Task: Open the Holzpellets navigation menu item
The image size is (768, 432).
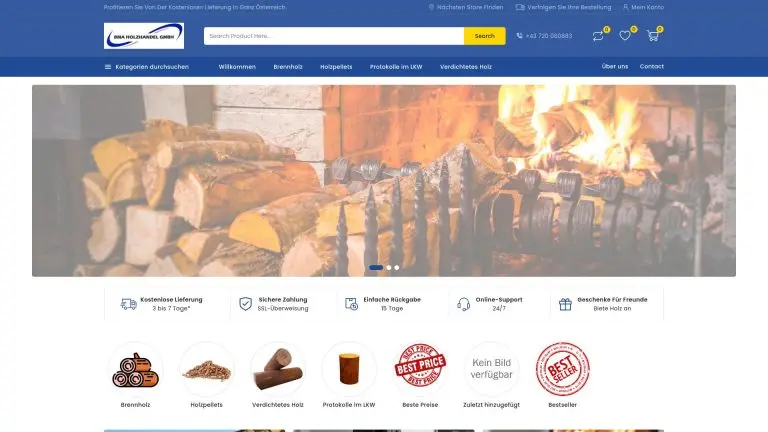Action: pos(336,67)
